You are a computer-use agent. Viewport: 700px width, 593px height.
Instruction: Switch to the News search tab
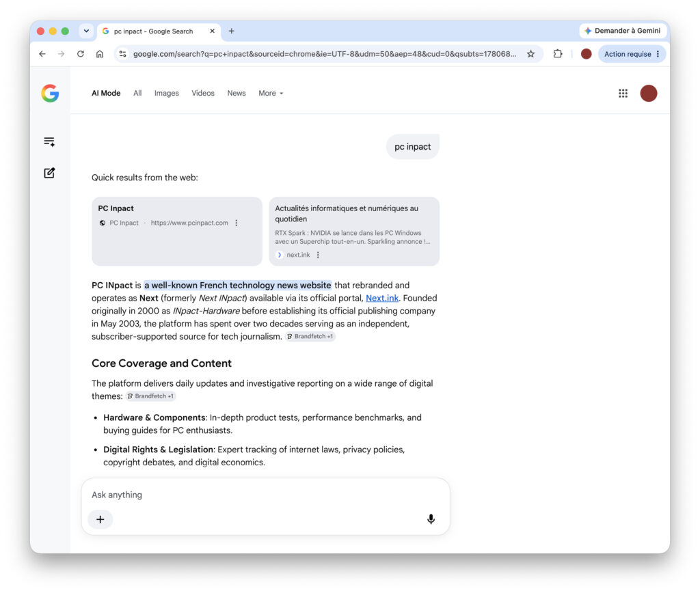(x=236, y=94)
